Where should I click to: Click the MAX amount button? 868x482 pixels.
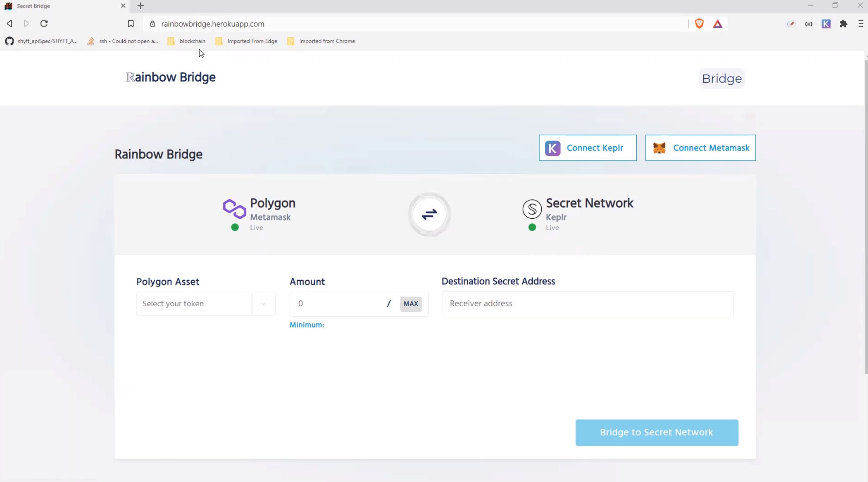point(411,304)
